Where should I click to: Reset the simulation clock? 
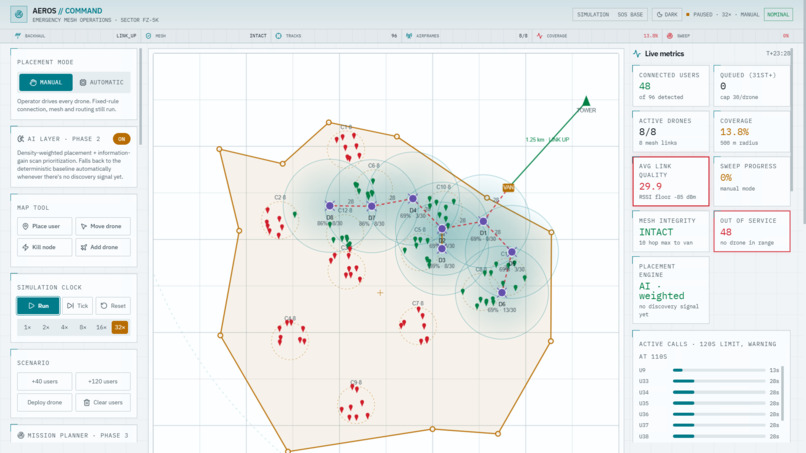click(113, 306)
